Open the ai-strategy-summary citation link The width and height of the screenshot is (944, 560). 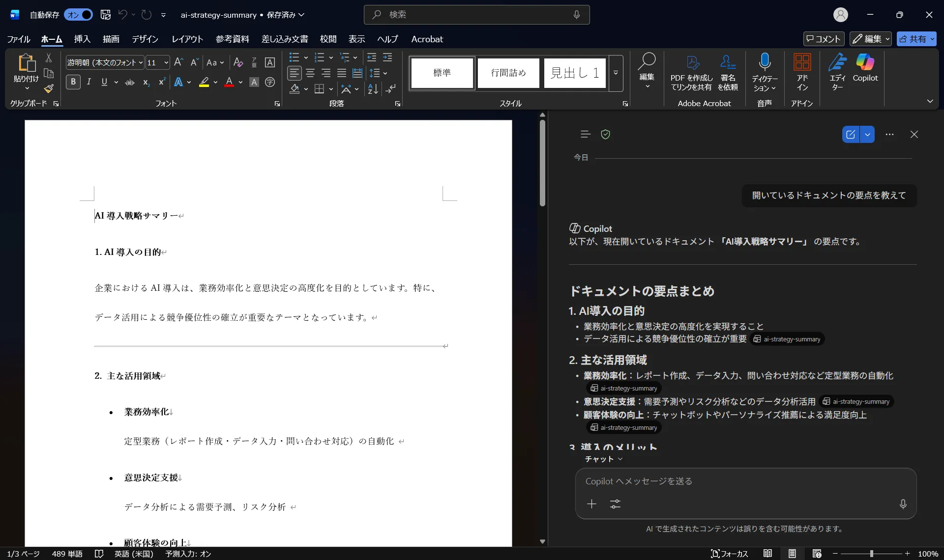pos(787,339)
